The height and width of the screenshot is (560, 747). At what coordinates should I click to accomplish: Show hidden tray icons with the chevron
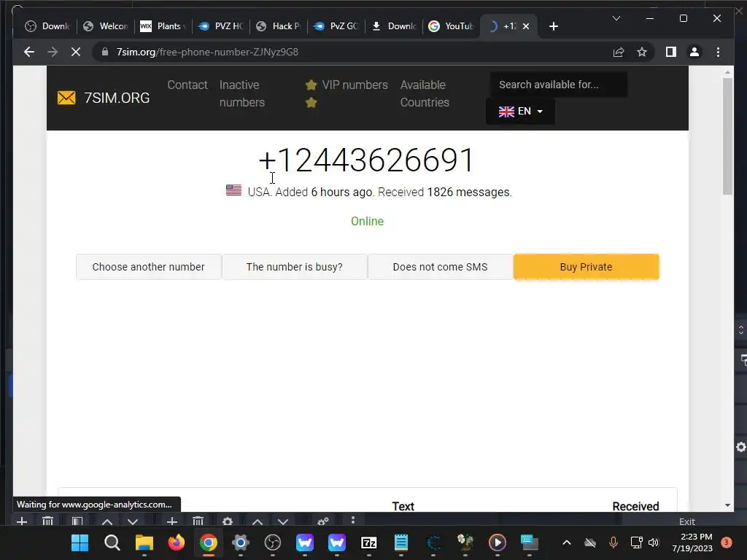566,542
